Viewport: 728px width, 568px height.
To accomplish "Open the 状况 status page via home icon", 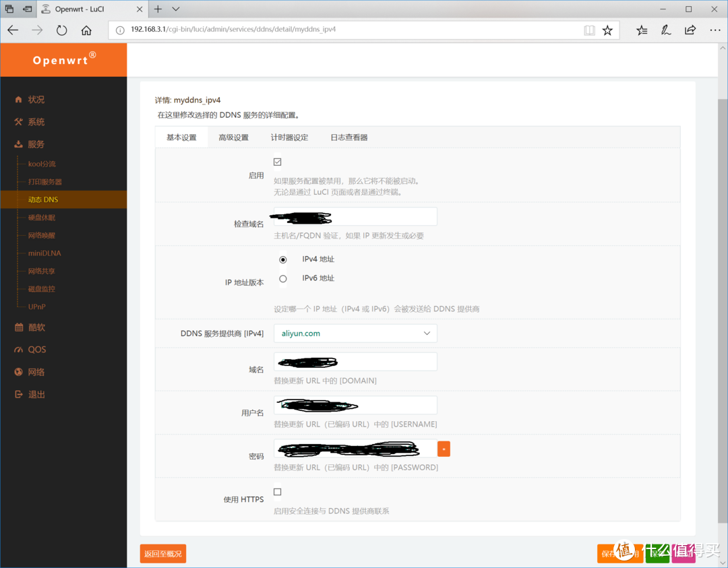I will [x=18, y=99].
